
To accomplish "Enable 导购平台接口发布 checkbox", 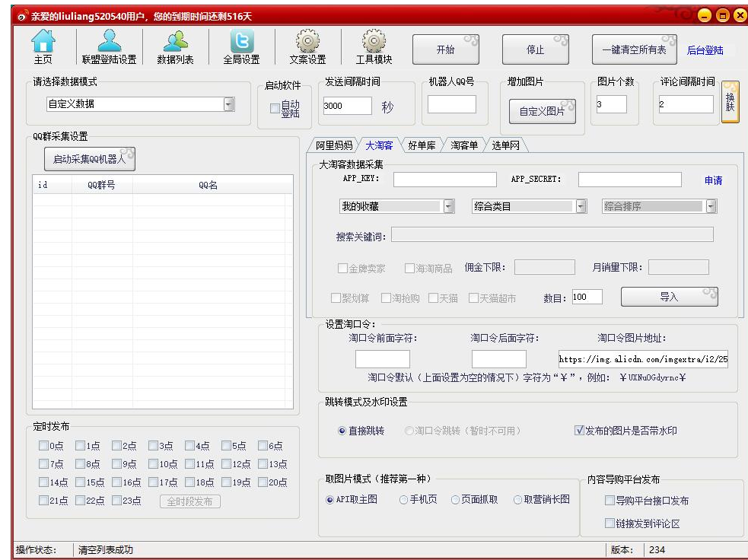I will pyautogui.click(x=610, y=501).
